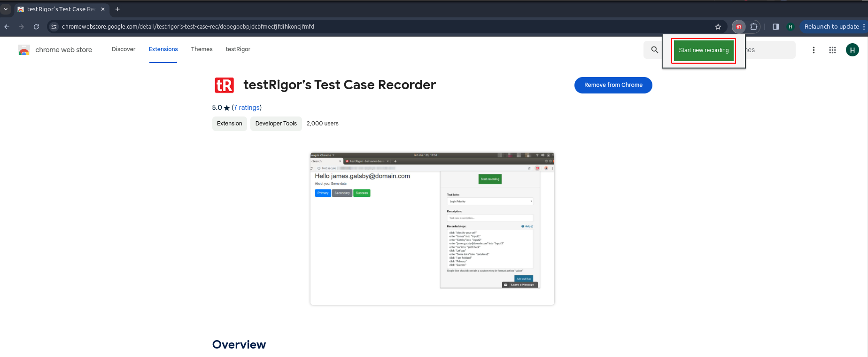Click the web store search magnifier icon

coord(654,50)
